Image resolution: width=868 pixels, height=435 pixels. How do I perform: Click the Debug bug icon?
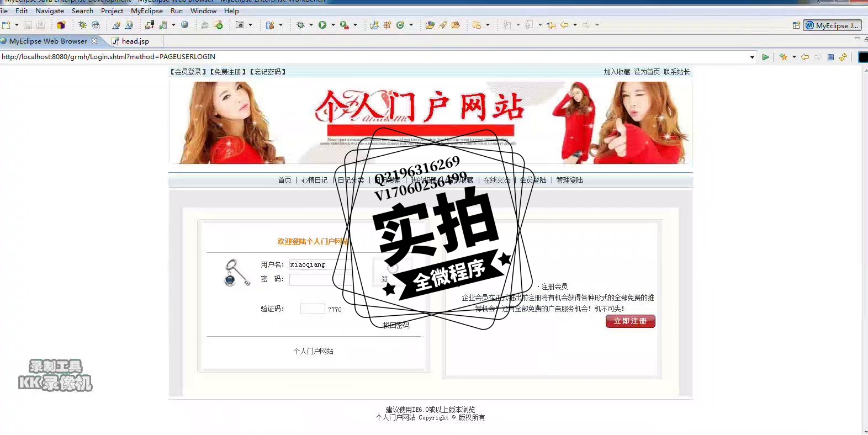click(300, 25)
